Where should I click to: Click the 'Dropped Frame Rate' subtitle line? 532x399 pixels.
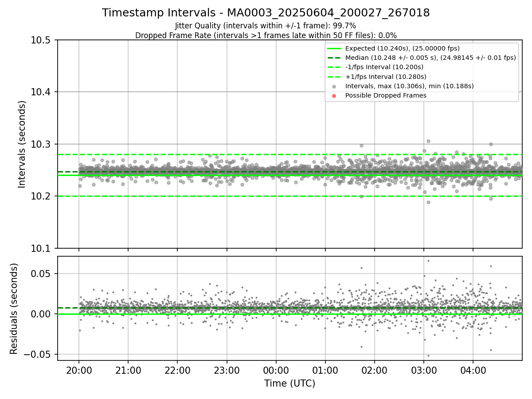(266, 35)
